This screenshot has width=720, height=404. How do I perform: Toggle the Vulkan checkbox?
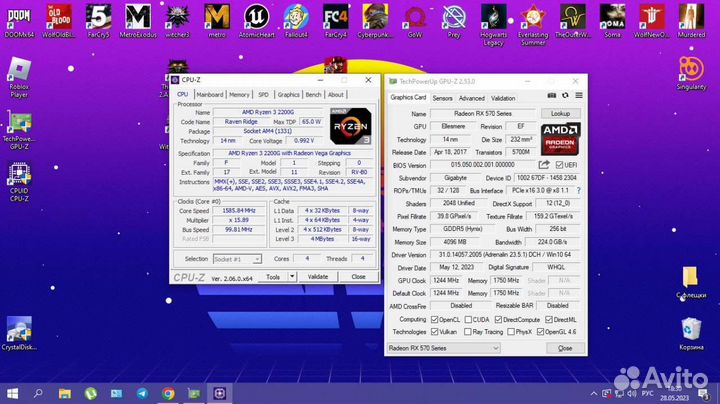pyautogui.click(x=434, y=331)
